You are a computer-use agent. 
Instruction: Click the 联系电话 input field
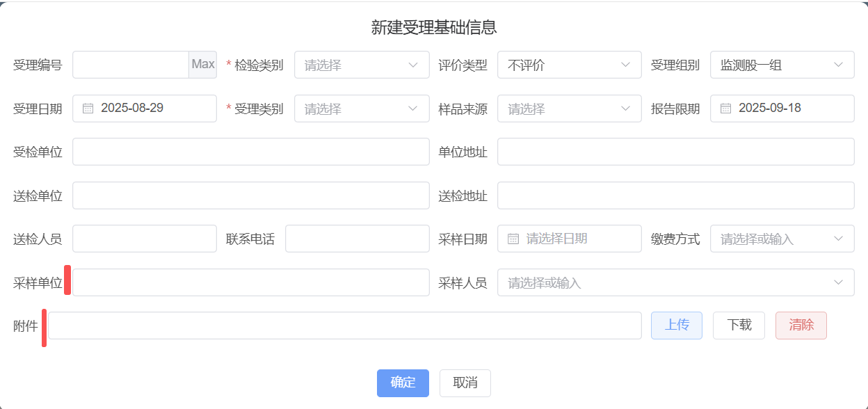coord(357,239)
